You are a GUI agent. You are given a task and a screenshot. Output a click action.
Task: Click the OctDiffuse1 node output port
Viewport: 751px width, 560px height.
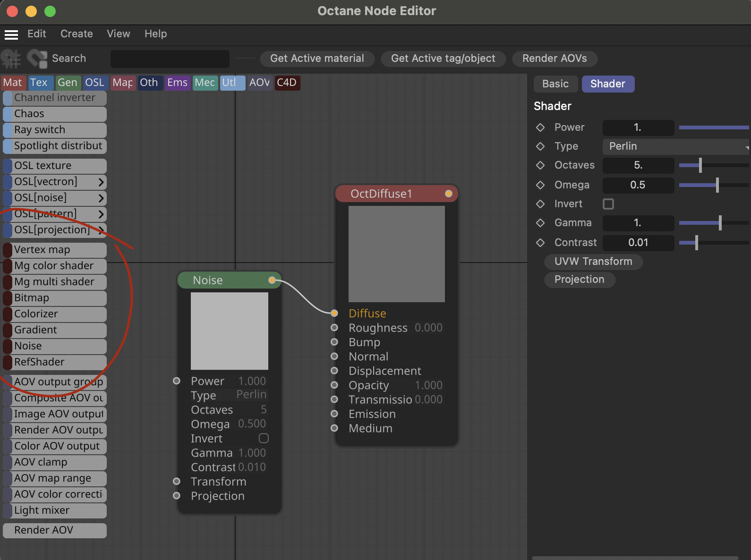click(449, 194)
